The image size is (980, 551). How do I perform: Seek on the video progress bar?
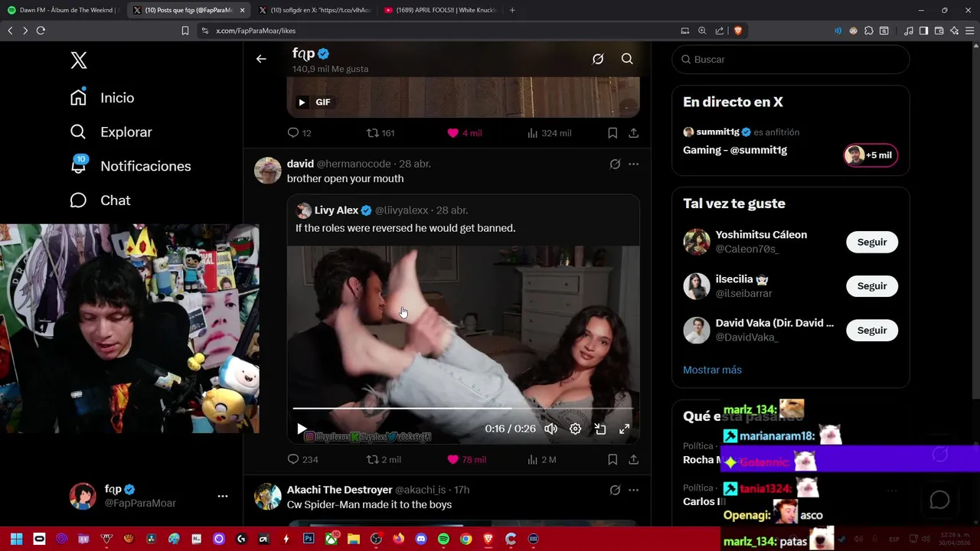462,409
